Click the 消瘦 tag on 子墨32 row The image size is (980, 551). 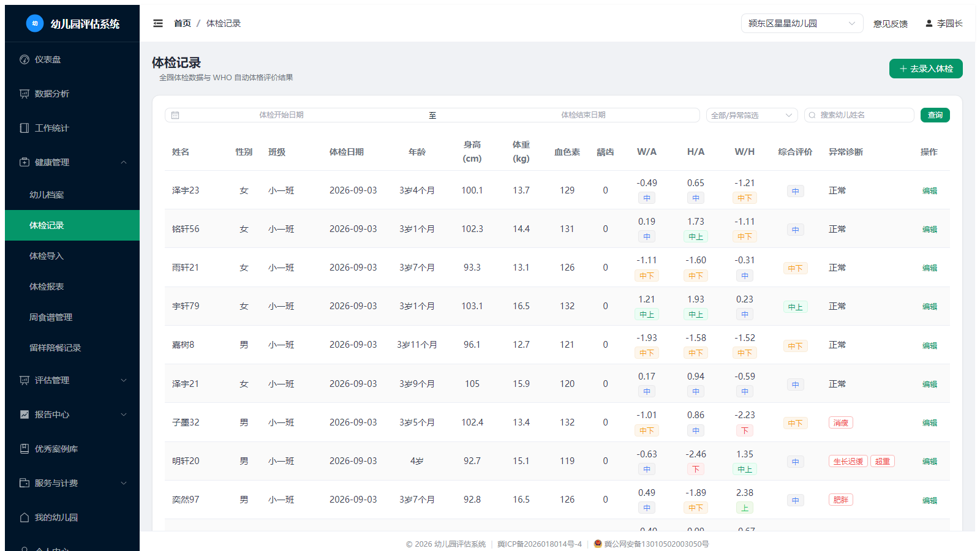pyautogui.click(x=840, y=422)
